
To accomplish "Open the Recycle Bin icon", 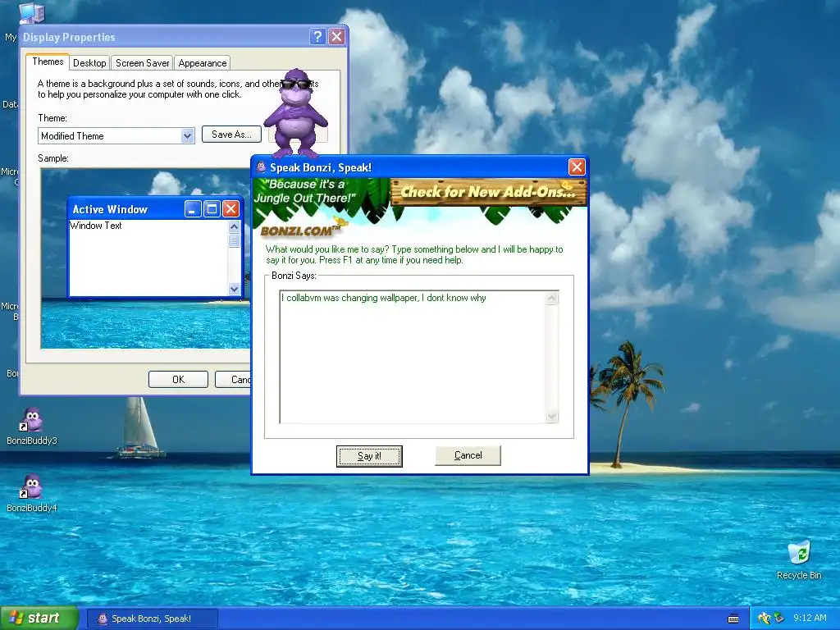I will click(799, 560).
